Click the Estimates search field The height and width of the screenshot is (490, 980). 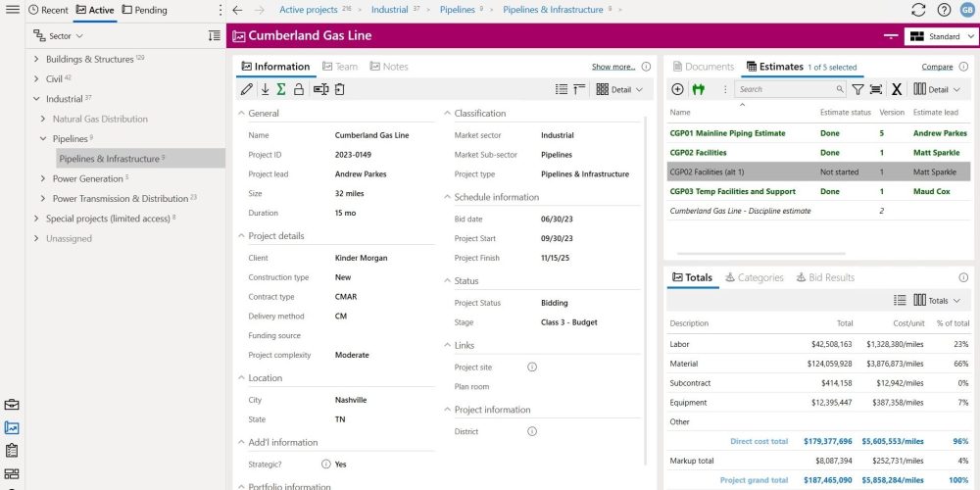pos(791,89)
